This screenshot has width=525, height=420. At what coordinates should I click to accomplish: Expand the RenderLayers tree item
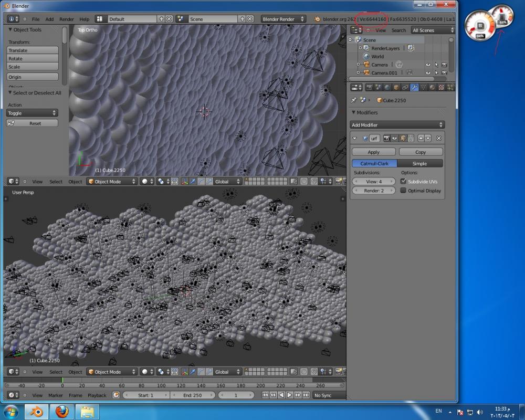click(x=359, y=48)
